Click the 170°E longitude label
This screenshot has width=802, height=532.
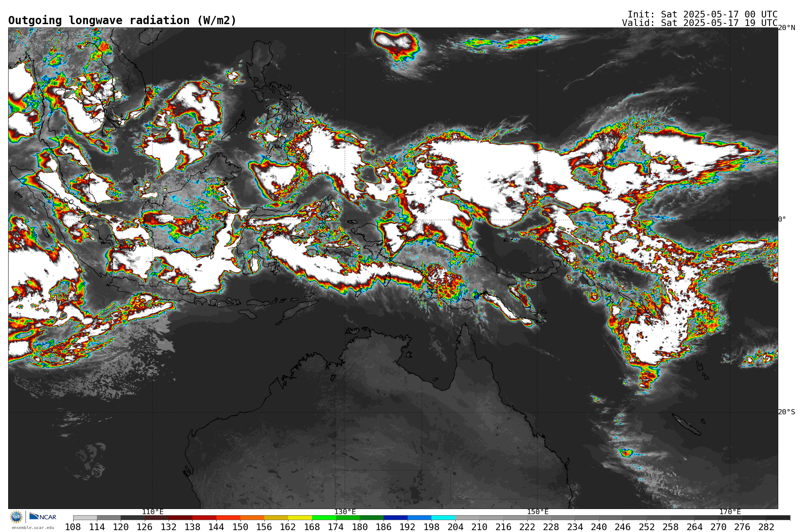pos(730,512)
